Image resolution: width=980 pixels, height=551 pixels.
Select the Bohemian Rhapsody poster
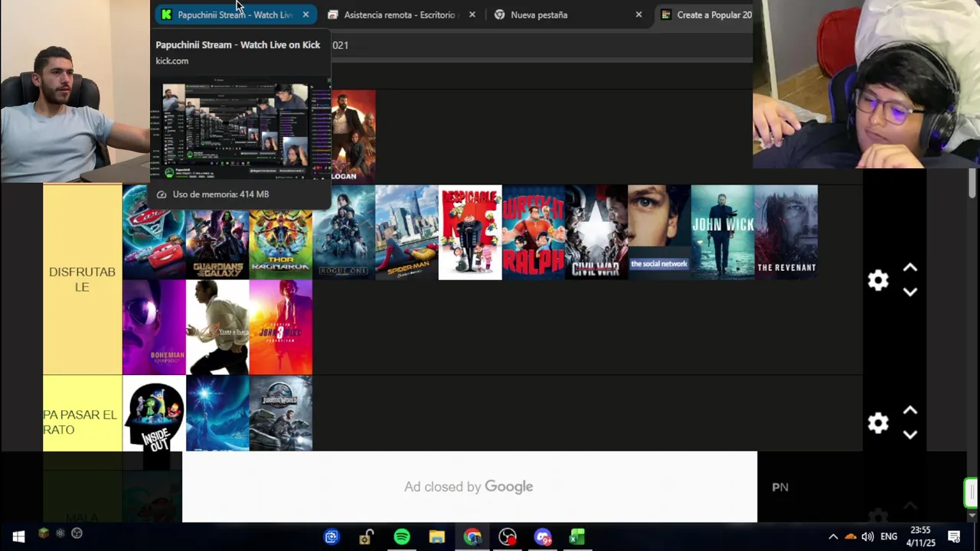[x=154, y=328]
